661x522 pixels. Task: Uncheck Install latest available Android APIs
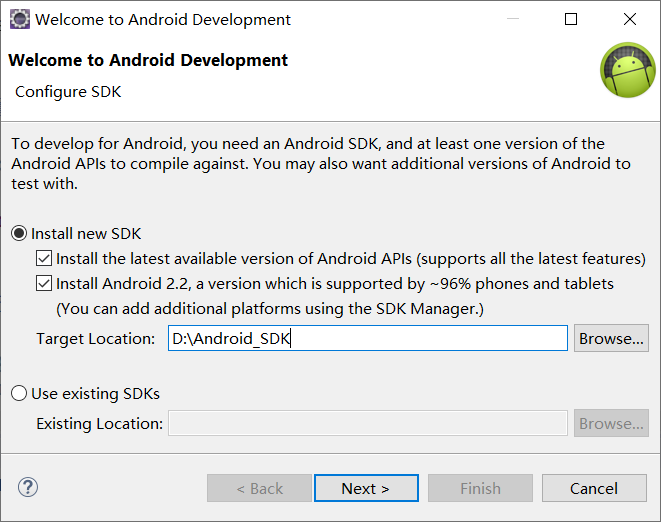[44, 258]
